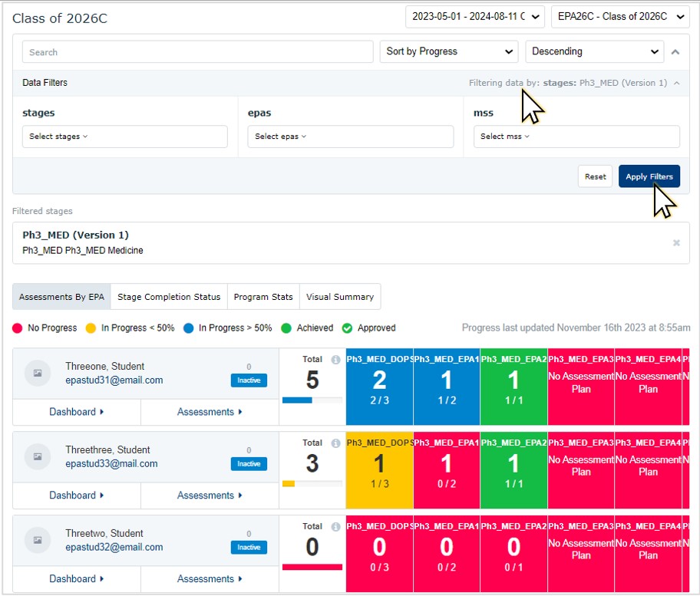The image size is (700, 596).
Task: Click info icon beside Threeone's Total
Action: tap(335, 360)
